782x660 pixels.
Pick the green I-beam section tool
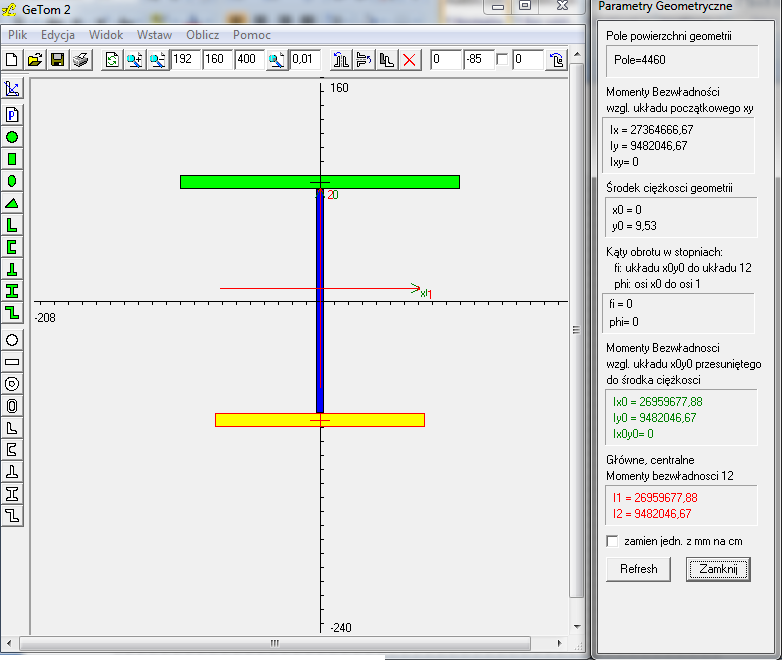pyautogui.click(x=12, y=291)
